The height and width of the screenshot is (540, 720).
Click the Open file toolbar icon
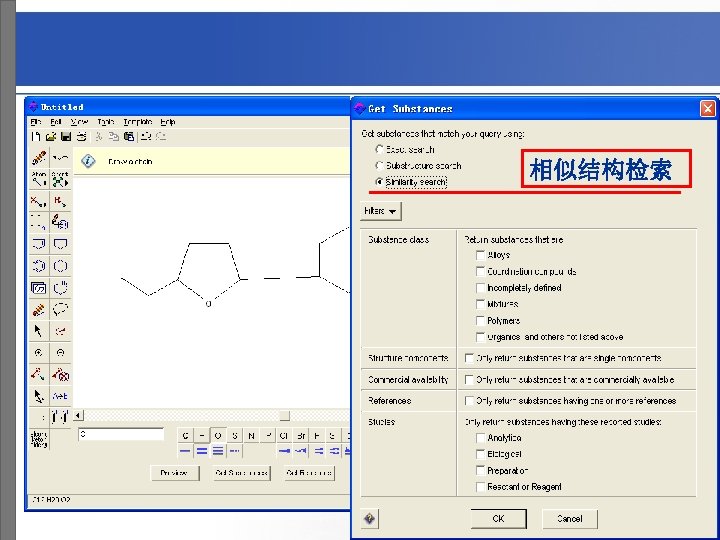51,136
